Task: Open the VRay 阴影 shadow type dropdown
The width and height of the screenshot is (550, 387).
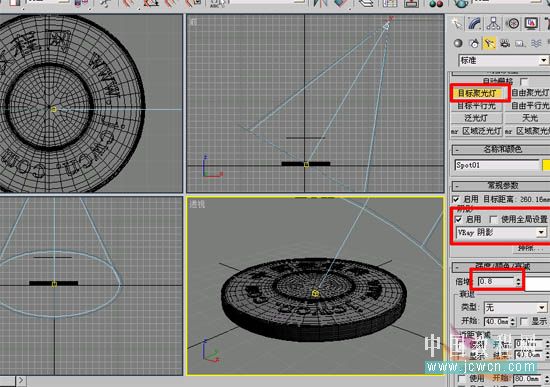Action: coord(501,232)
